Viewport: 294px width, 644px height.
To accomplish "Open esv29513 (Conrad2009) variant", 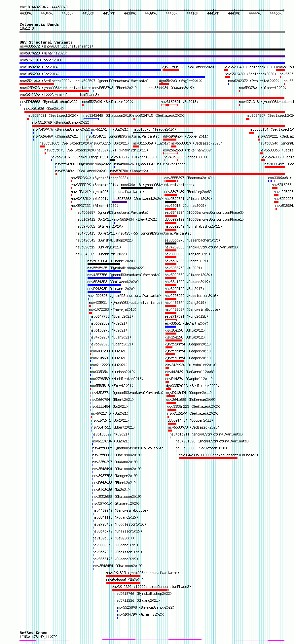I will (186, 206).
